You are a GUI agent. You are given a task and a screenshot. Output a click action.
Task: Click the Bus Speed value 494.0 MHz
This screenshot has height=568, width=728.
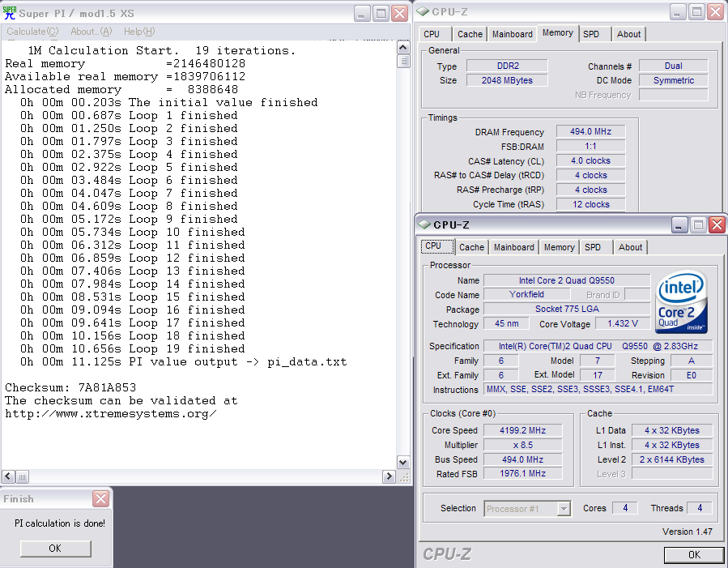(523, 459)
